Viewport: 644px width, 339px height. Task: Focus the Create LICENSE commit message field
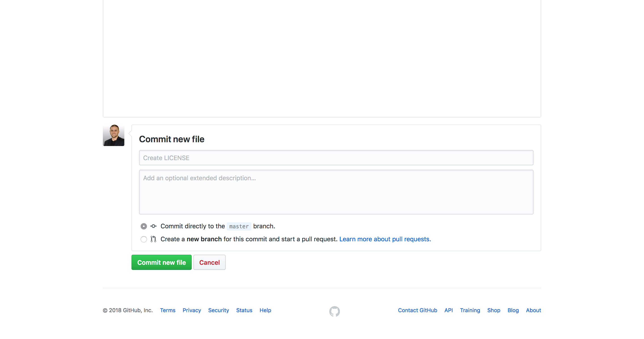point(336,158)
